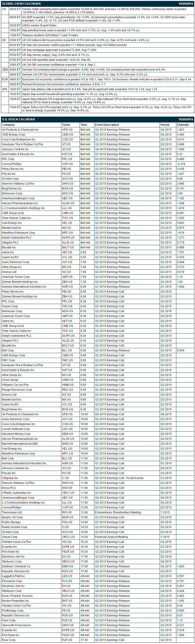Click the 'LEG US' ticker
The height and width of the screenshot is (644, 195).
pyautogui.click(x=67, y=576)
